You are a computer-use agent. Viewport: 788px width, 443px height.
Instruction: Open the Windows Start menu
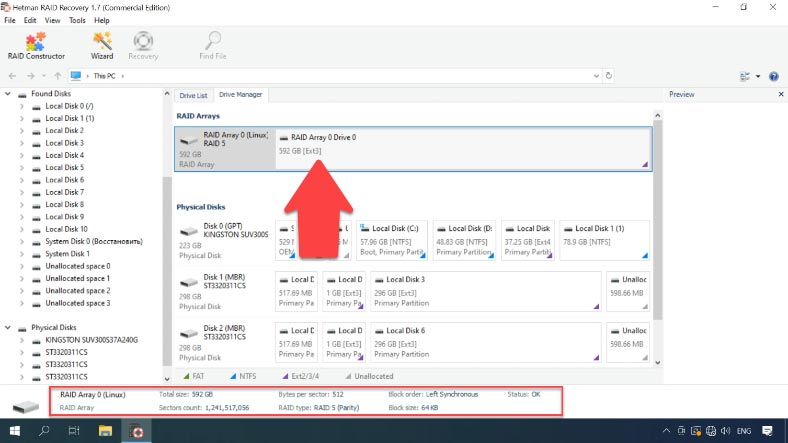(15, 431)
